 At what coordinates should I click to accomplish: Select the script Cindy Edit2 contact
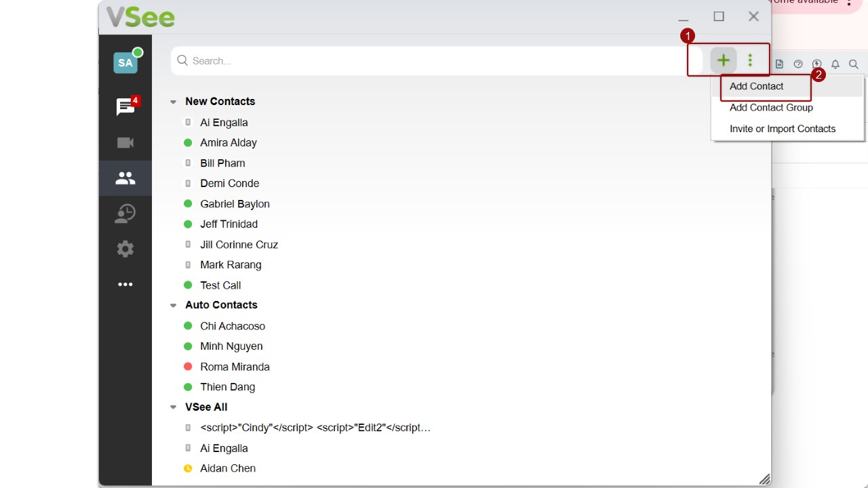(x=315, y=428)
